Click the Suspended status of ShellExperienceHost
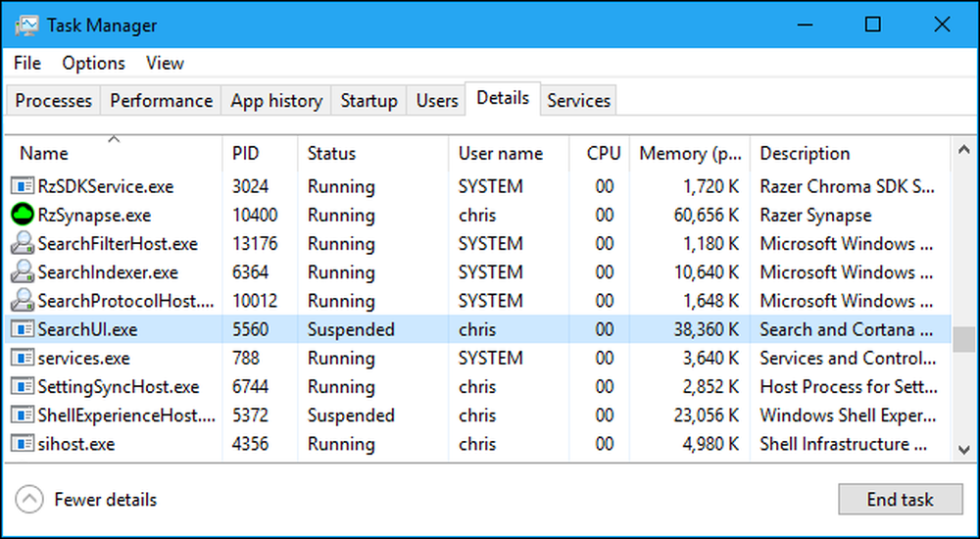This screenshot has width=980, height=539. click(x=351, y=416)
